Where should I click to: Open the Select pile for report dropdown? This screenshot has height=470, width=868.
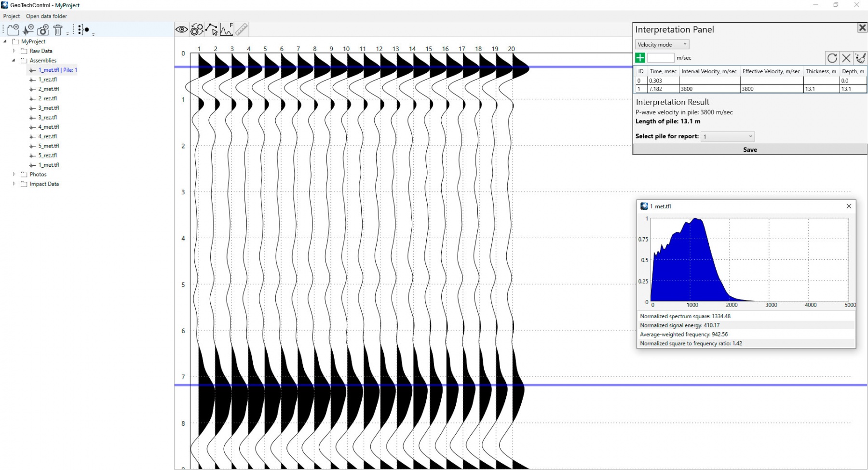(727, 136)
